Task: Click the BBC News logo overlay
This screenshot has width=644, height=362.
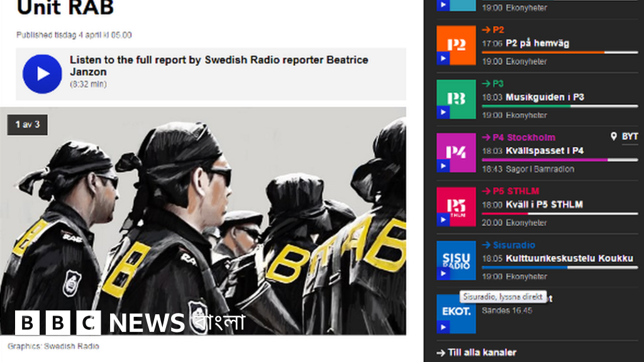Action: (130, 323)
